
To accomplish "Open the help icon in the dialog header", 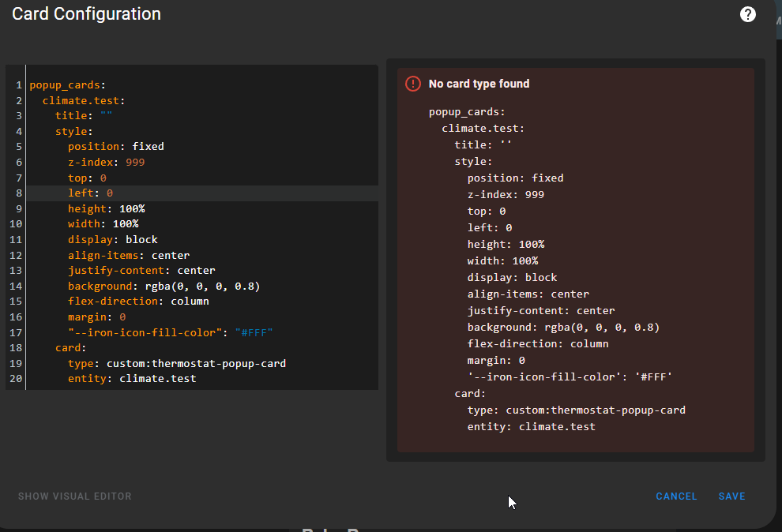I will (747, 14).
